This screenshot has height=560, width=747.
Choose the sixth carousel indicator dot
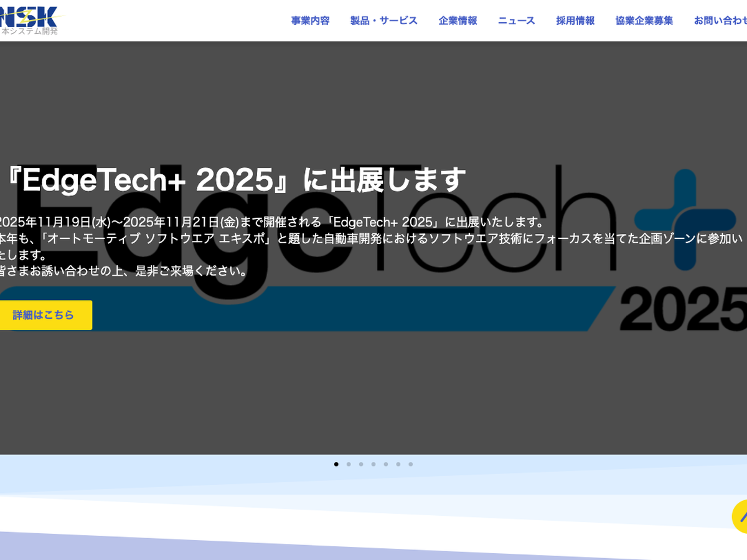[398, 464]
